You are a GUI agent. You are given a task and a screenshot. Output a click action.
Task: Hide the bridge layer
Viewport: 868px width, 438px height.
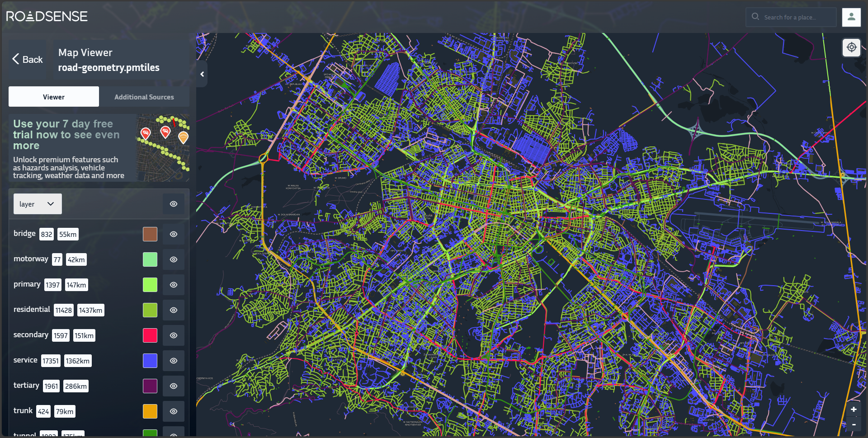[174, 234]
